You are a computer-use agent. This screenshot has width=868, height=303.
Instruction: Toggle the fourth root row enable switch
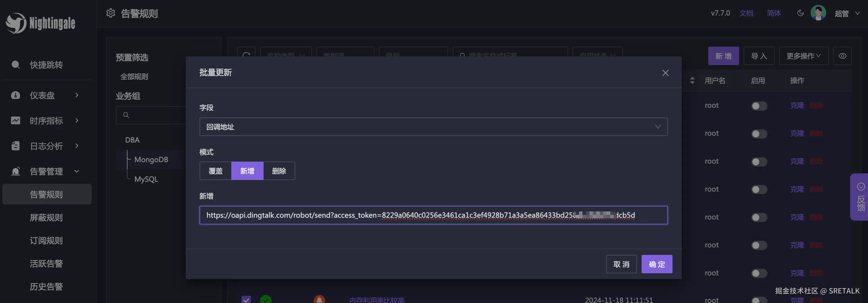pos(759,190)
